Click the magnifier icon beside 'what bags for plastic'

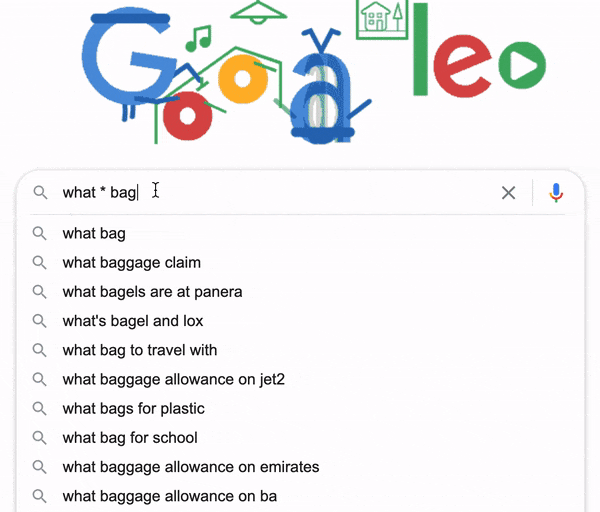coord(40,409)
